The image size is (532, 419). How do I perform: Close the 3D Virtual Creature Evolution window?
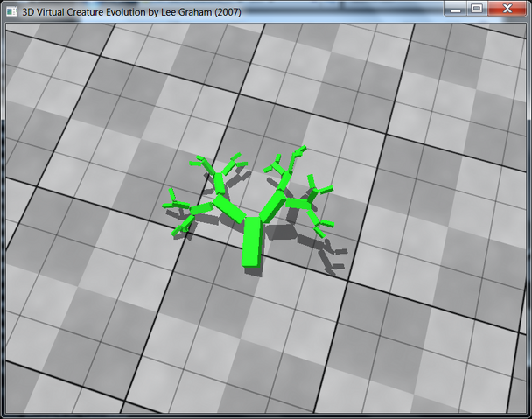[x=507, y=9]
